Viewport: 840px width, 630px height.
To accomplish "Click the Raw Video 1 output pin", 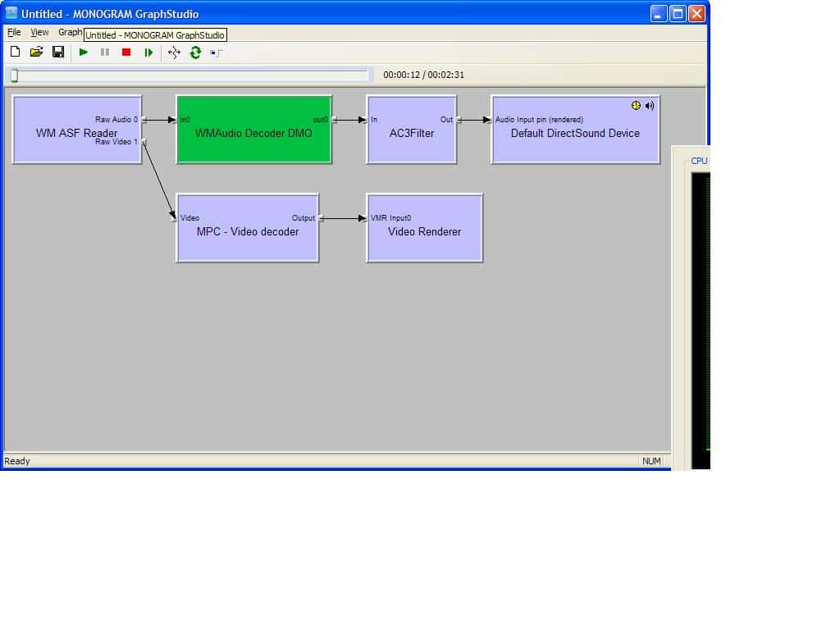I will coord(144,142).
